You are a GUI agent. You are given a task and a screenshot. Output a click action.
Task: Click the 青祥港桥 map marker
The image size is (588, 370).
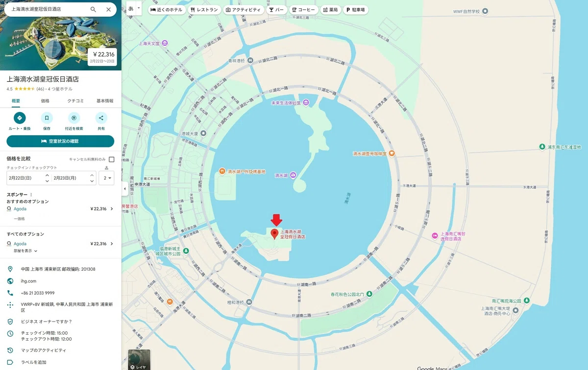[x=250, y=61]
